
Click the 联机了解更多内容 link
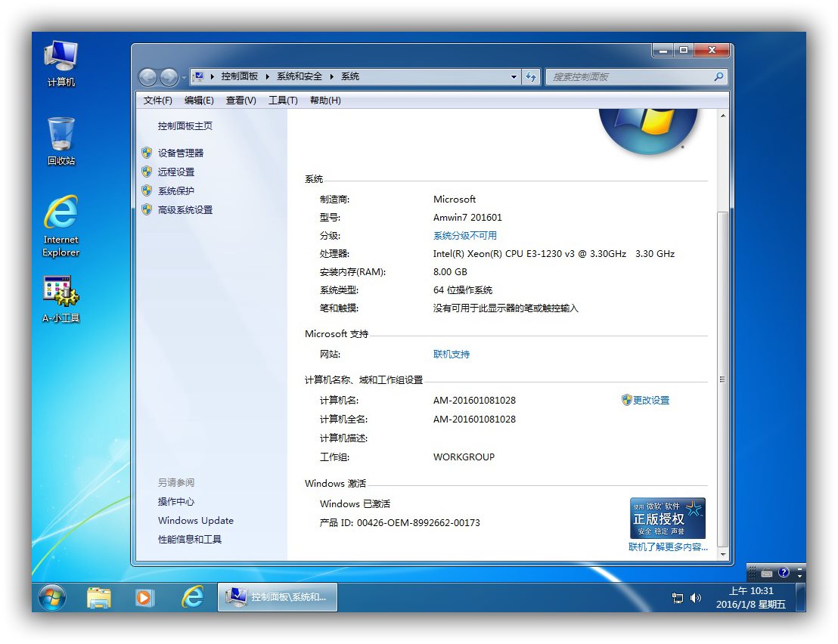(668, 546)
